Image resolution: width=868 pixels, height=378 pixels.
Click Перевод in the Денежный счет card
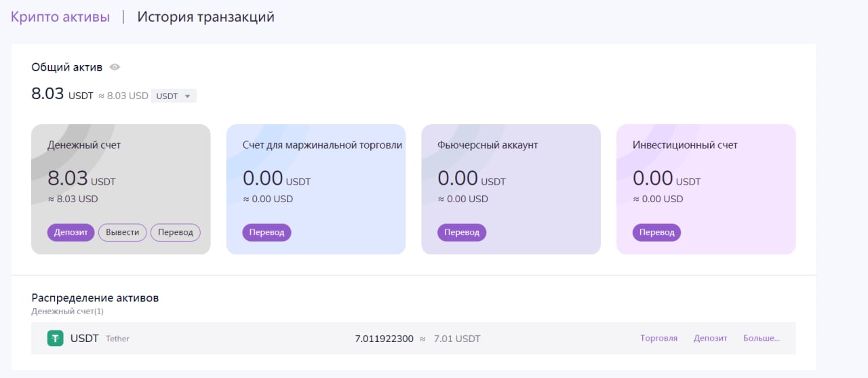point(175,232)
